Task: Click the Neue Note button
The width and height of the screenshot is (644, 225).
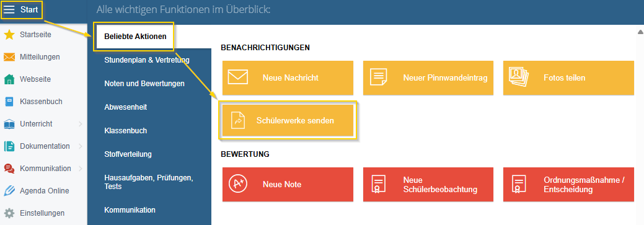Action: [x=288, y=184]
